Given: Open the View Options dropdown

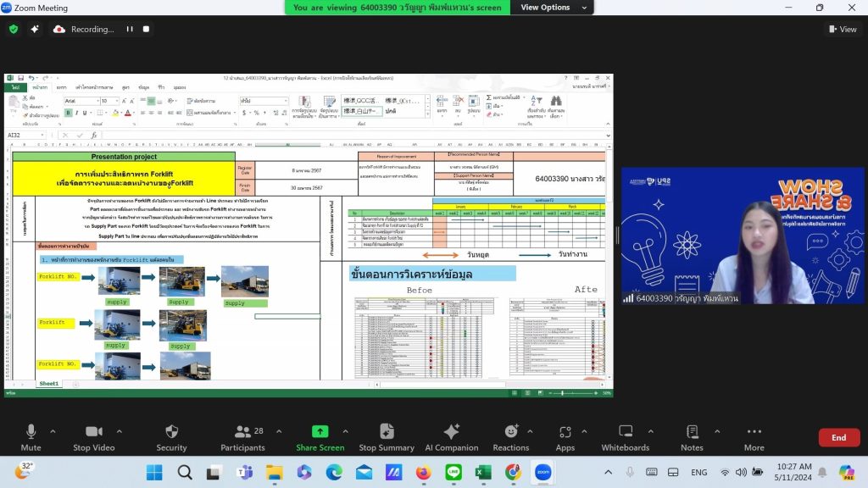Looking at the screenshot, I should click(x=552, y=7).
